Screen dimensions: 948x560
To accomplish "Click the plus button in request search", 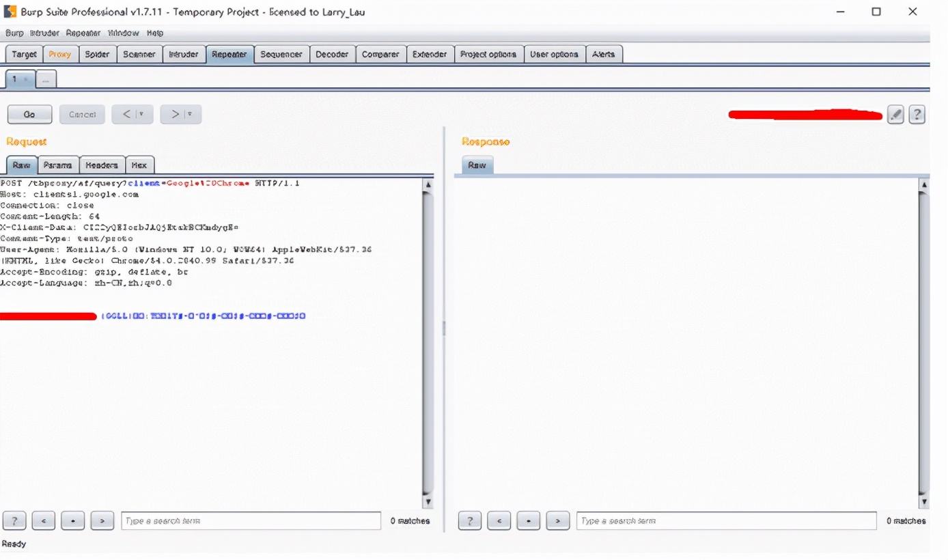I will (73, 521).
